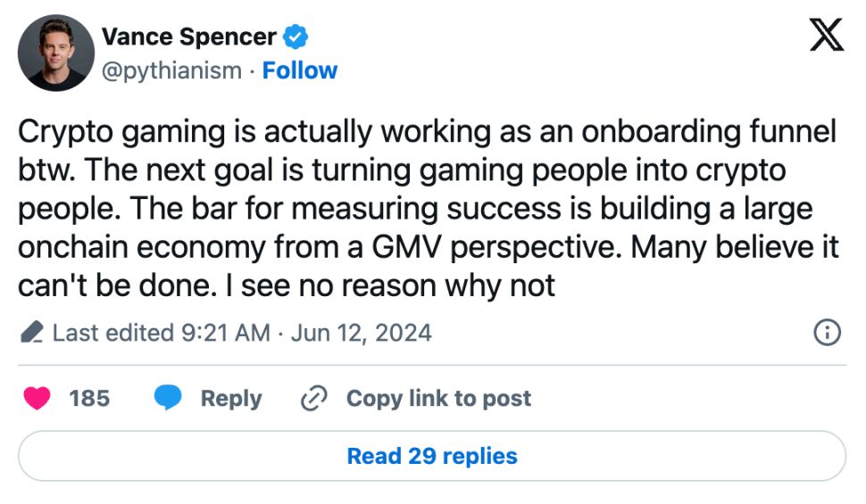Open Read 29 replies
The image size is (866, 504).
tap(432, 456)
